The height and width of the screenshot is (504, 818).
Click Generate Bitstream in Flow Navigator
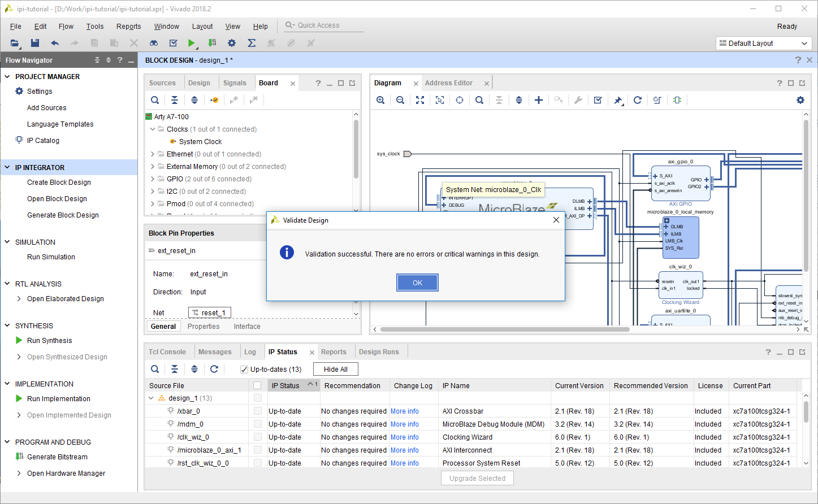coord(57,457)
